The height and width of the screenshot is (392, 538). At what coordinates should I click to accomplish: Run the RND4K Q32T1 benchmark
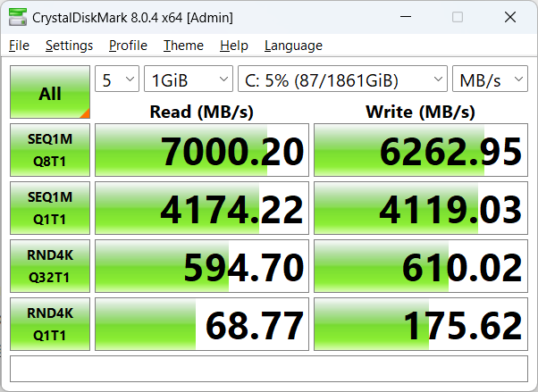point(50,266)
